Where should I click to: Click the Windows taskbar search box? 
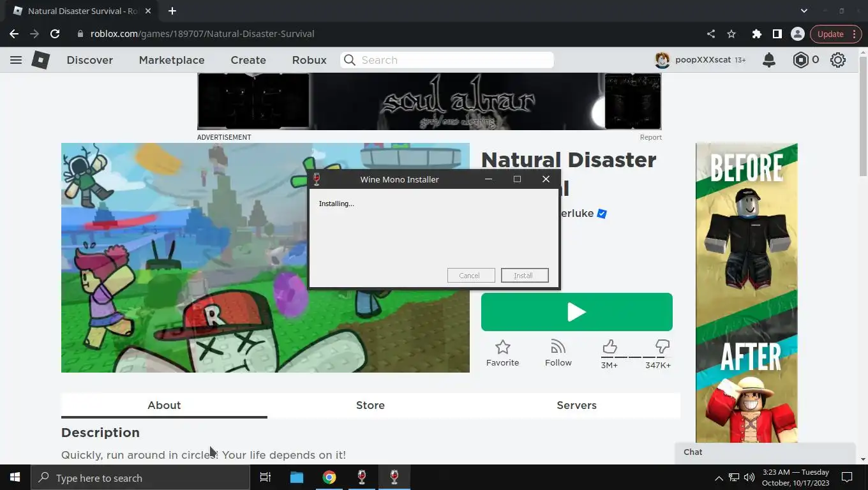click(140, 477)
